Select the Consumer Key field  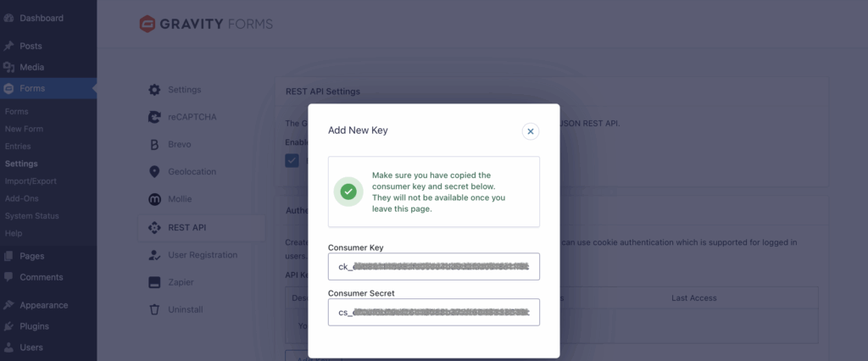433,267
